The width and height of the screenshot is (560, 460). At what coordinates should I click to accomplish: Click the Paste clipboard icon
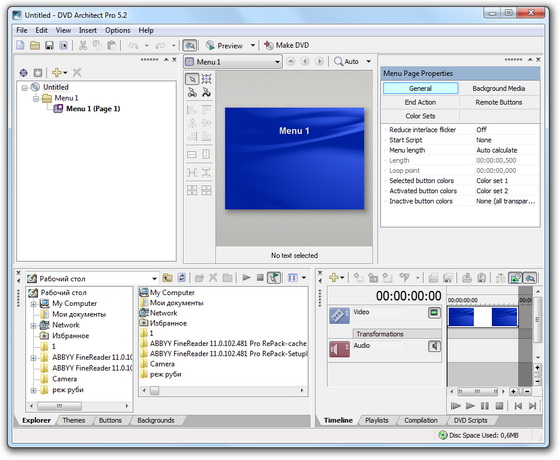coord(112,45)
